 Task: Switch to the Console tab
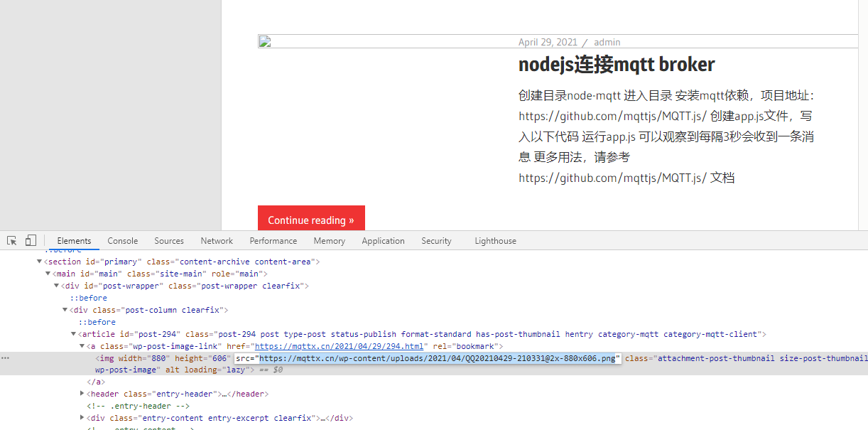pyautogui.click(x=123, y=241)
